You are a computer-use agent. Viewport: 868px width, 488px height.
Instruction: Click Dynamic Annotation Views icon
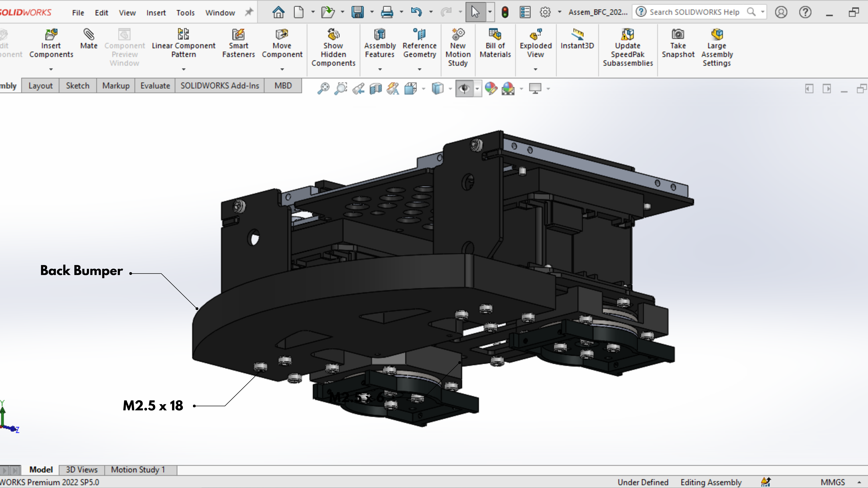pos(393,89)
